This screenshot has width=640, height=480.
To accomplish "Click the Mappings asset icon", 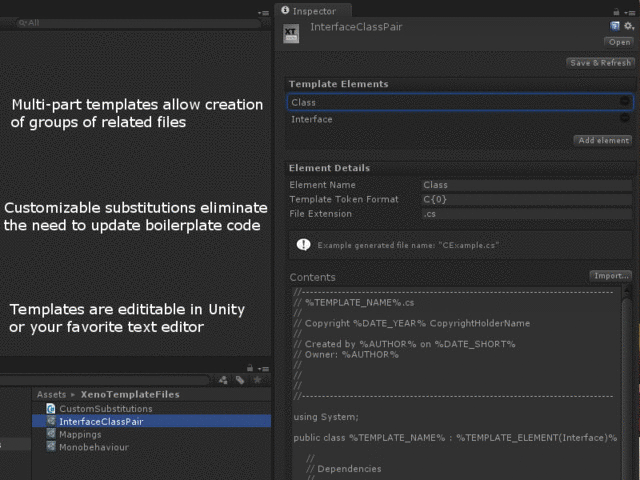I will tap(50, 434).
